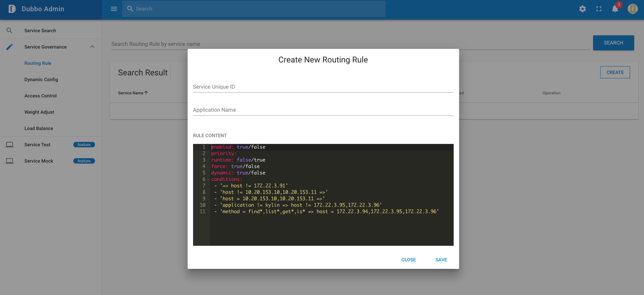Open notifications bell with badge
The width and height of the screenshot is (644, 295).
point(615,9)
